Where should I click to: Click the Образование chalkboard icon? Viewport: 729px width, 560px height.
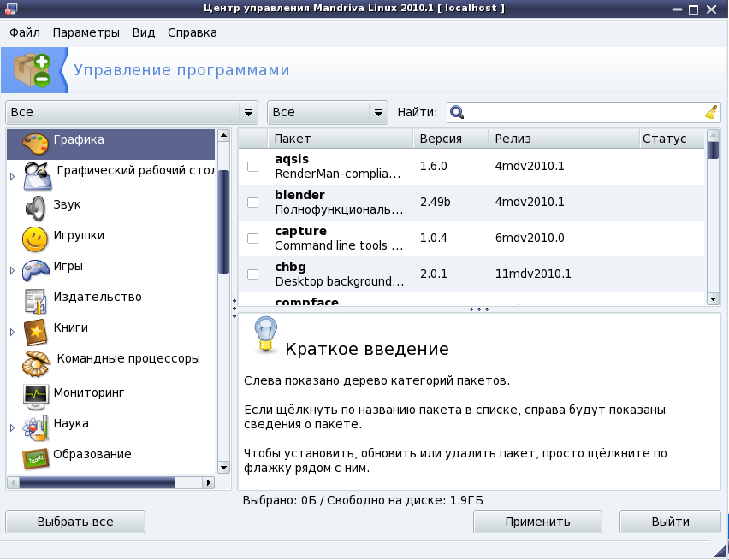[x=36, y=459]
